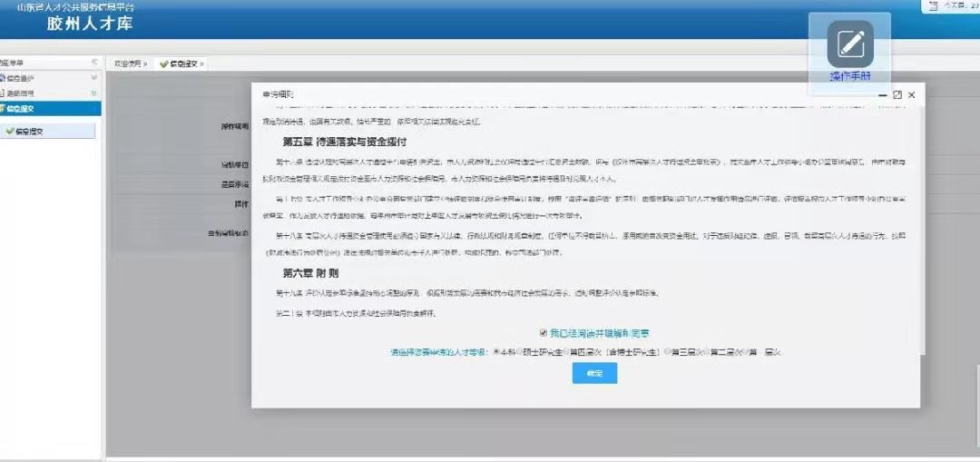
Task: Open the 操作手册 pencil icon
Action: [850, 44]
